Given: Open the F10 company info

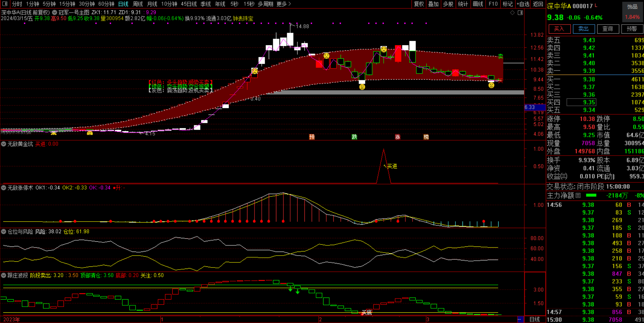Looking at the screenshot, I should pyautogui.click(x=493, y=4).
